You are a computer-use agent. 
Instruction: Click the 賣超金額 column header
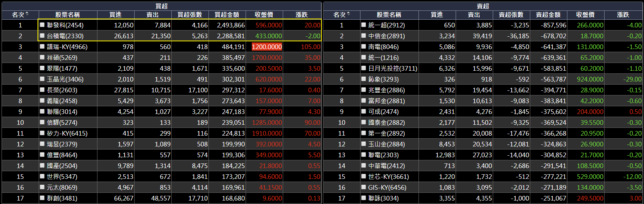[x=548, y=15]
